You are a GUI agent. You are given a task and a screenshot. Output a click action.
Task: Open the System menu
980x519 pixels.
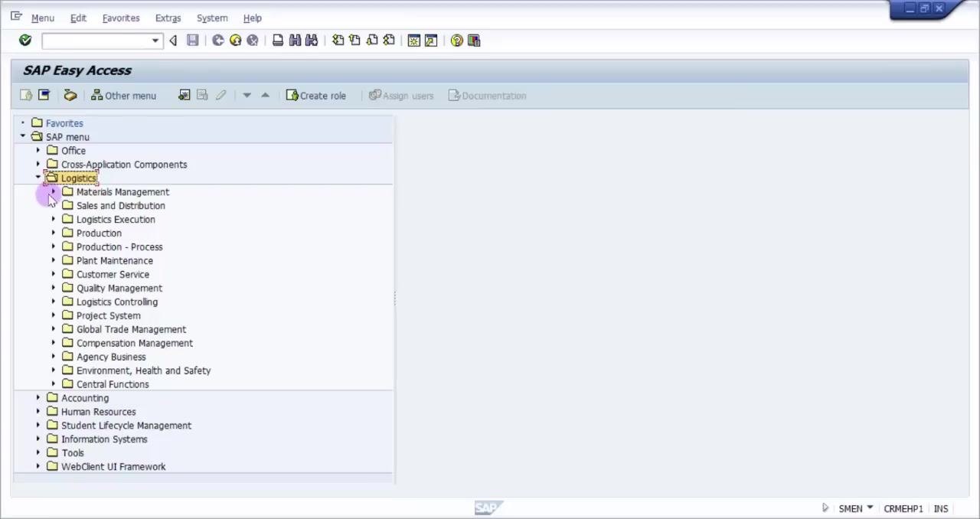212,18
